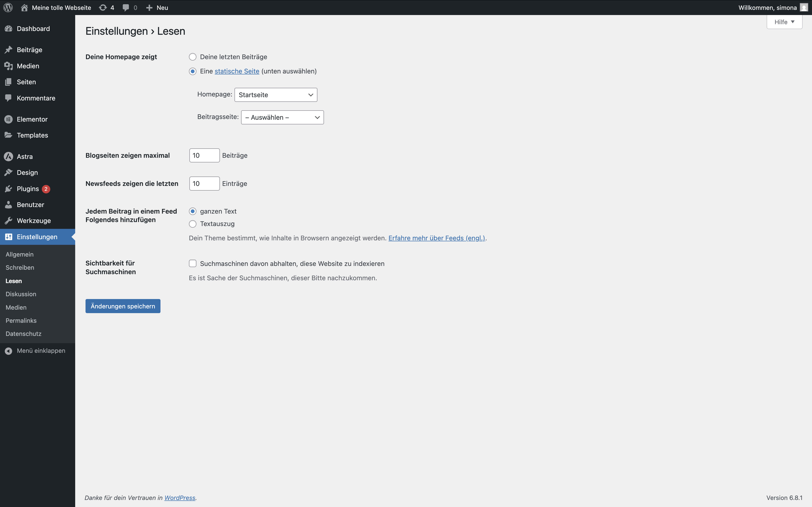The image size is (812, 507).
Task: Click the Elementor sidebar icon
Action: tap(8, 119)
